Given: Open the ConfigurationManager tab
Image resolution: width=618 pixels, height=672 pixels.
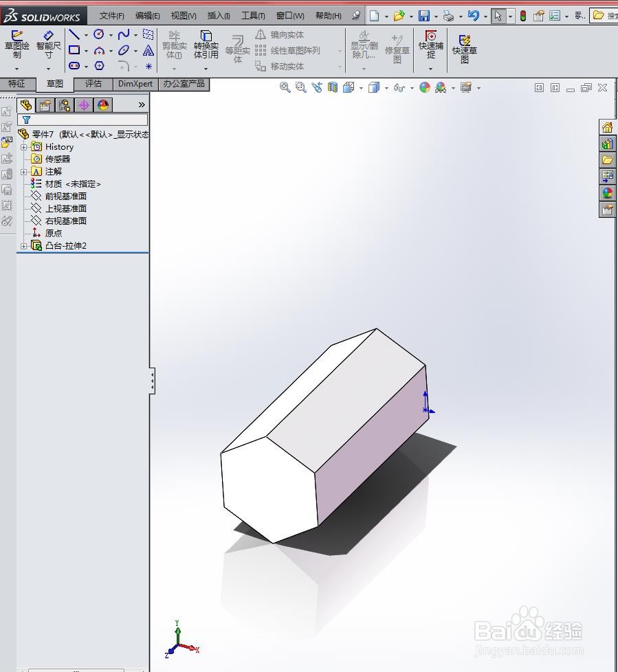Looking at the screenshot, I should [65, 105].
